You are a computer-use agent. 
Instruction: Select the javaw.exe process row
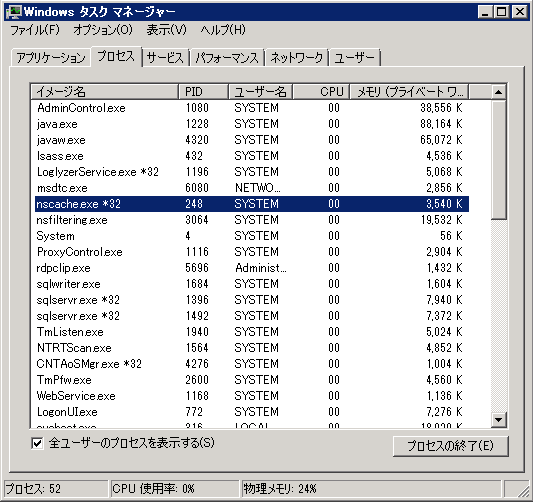(x=252, y=140)
